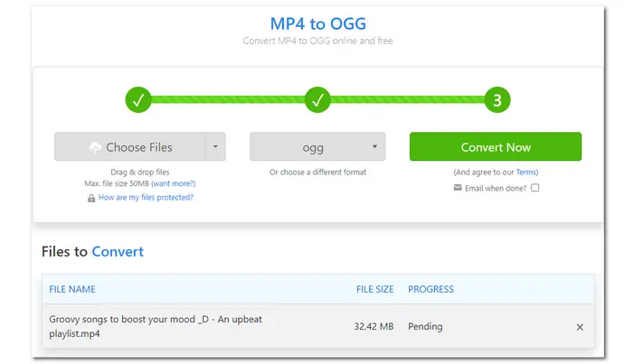The image size is (633, 364).
Task: Enable the Email when done checkbox
Action: pyautogui.click(x=535, y=188)
